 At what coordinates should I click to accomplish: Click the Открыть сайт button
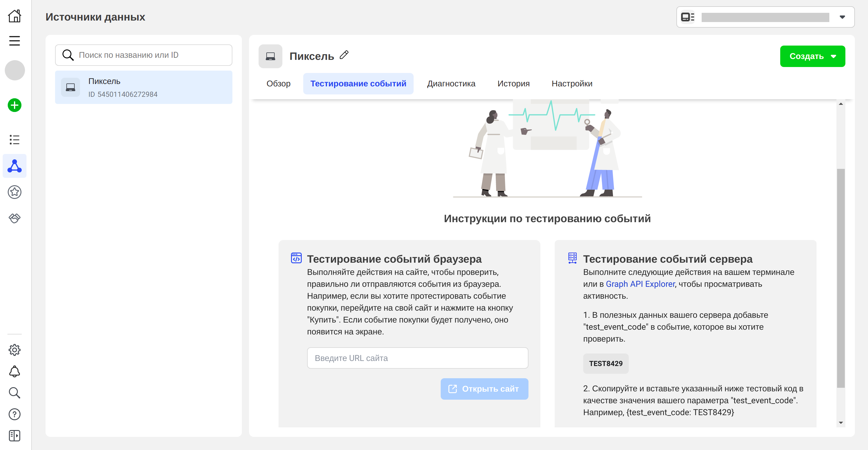coord(484,389)
